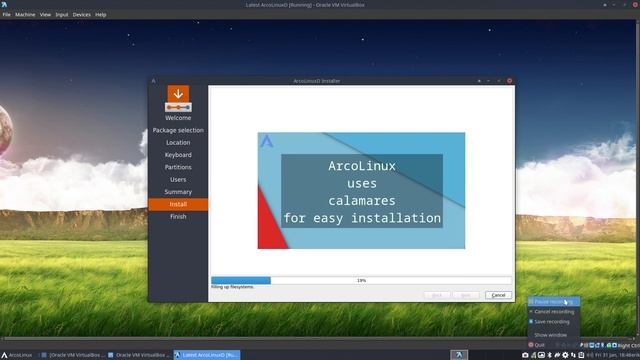
Task: Click the 'Filling up filesystems' status text
Action: pos(232,287)
